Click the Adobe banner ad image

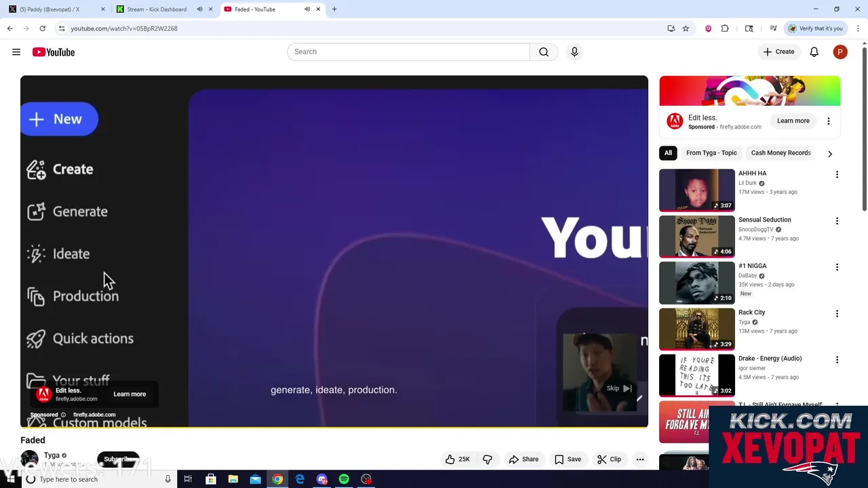point(750,91)
